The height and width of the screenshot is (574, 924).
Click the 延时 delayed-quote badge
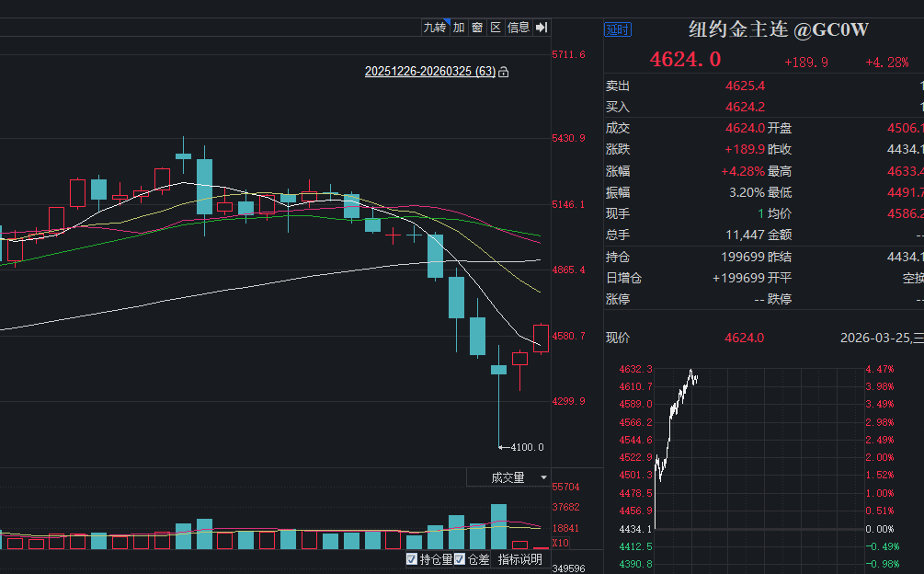pos(617,29)
